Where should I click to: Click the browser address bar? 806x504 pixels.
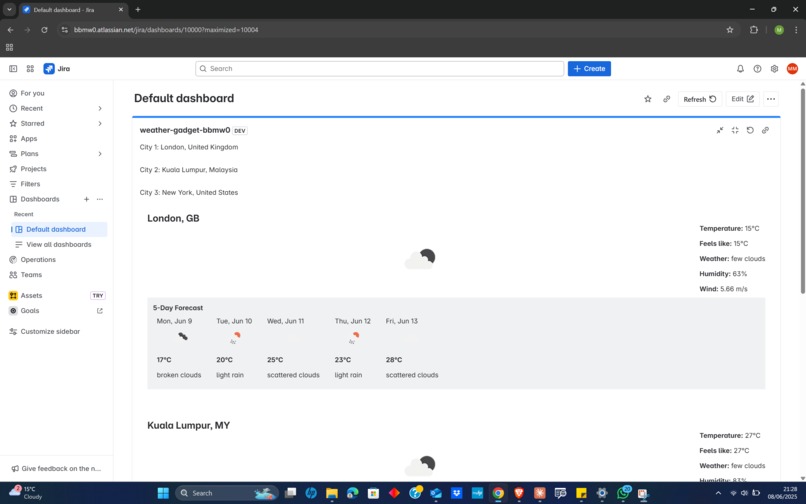(391, 30)
